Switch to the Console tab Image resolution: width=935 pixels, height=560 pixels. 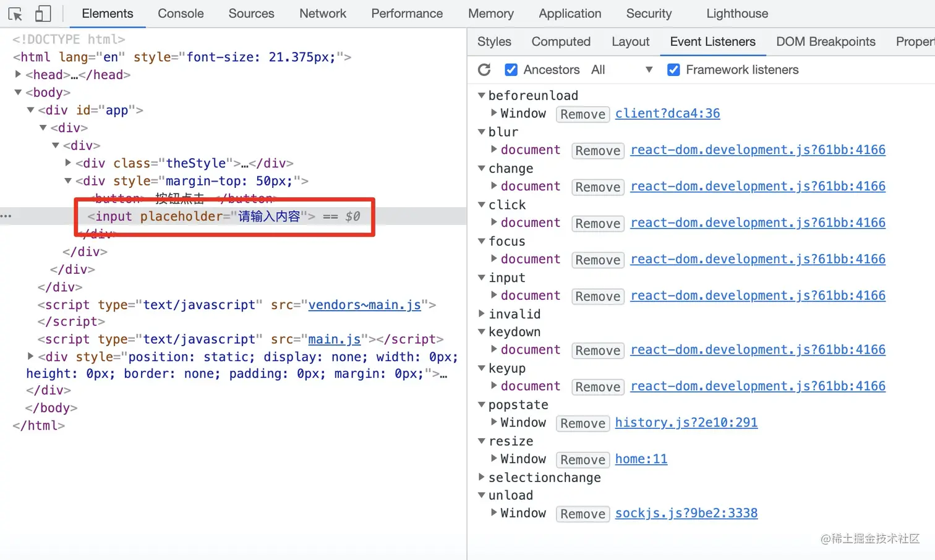[181, 14]
